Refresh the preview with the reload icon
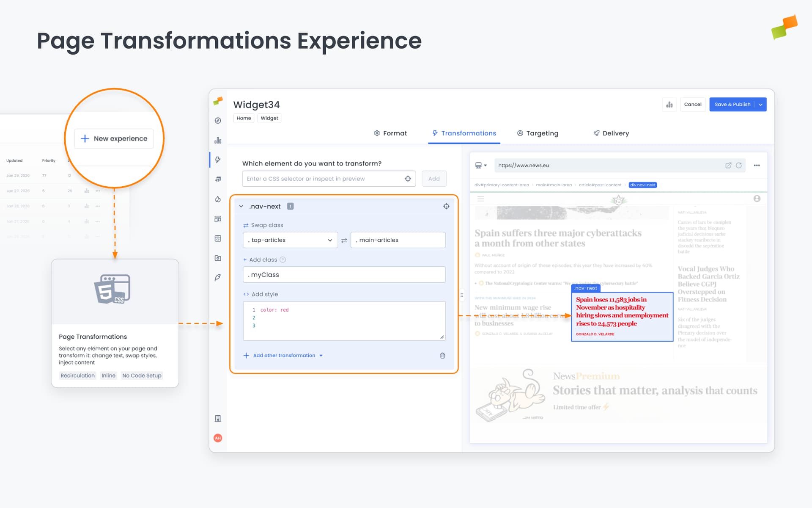The image size is (812, 508). pyautogui.click(x=739, y=165)
